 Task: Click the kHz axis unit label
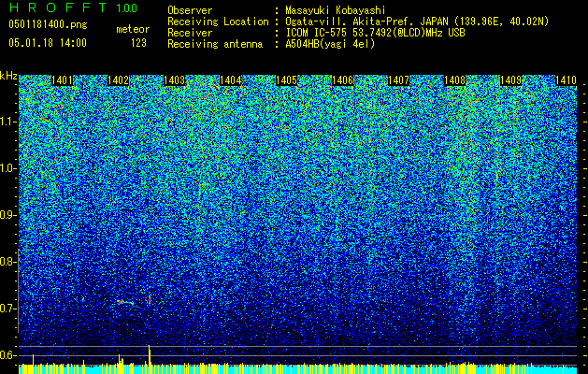[8, 76]
